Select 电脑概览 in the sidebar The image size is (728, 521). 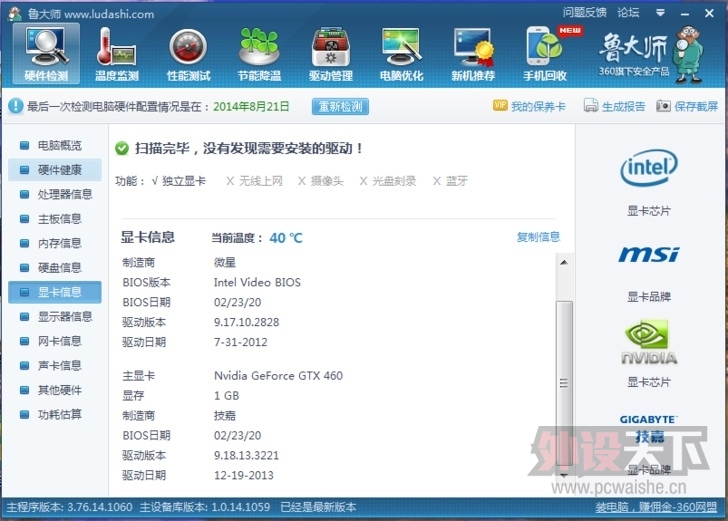pos(55,145)
